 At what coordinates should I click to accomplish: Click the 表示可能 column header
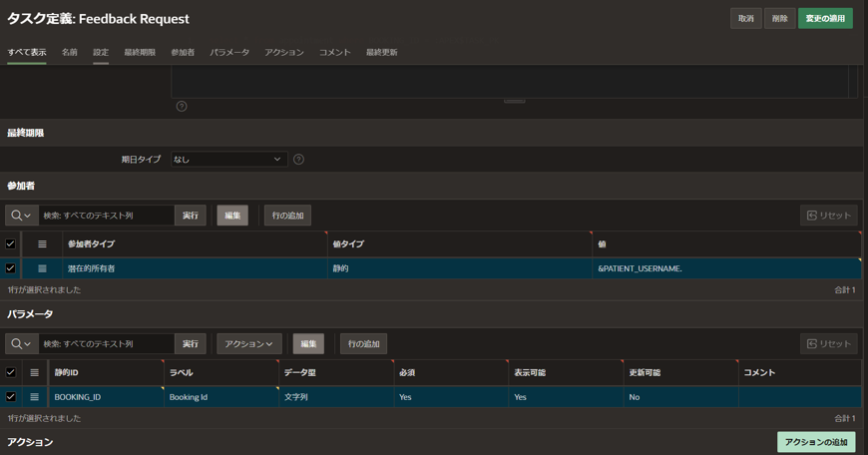[567, 372]
